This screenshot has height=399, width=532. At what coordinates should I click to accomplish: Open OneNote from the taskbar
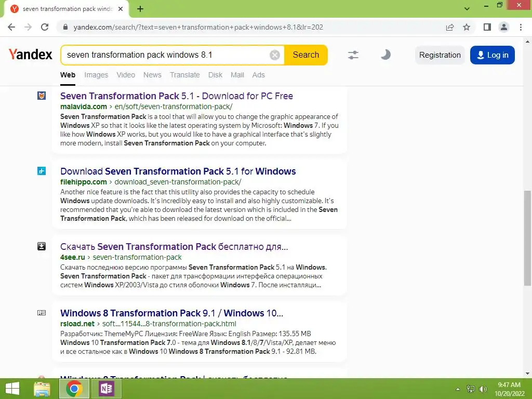[x=106, y=389]
